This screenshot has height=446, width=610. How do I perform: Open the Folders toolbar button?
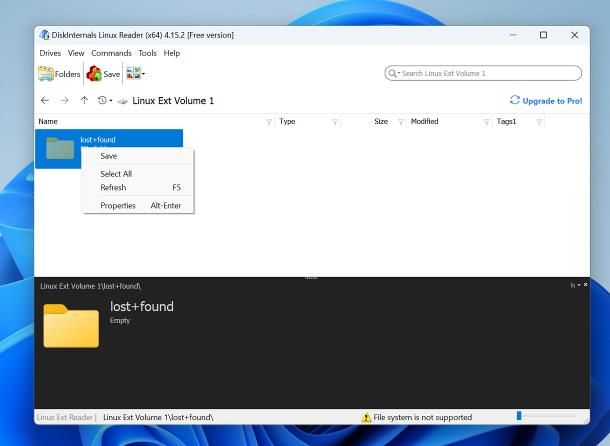tap(59, 74)
